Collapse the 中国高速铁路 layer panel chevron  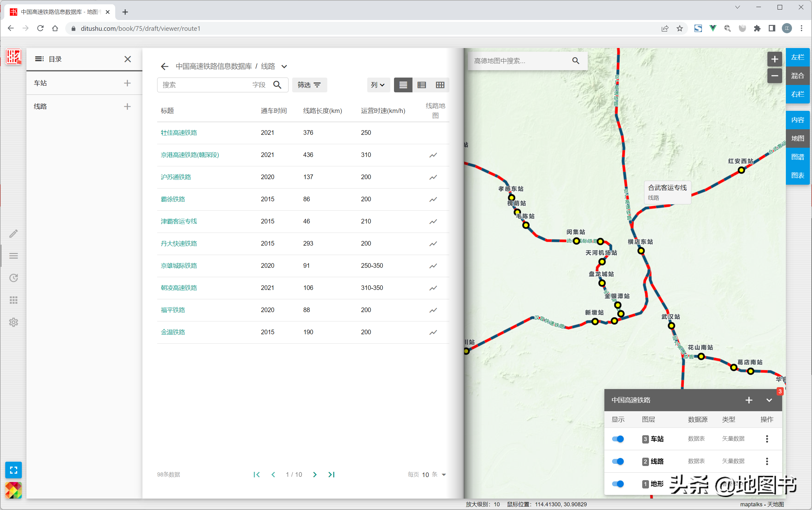click(x=769, y=400)
